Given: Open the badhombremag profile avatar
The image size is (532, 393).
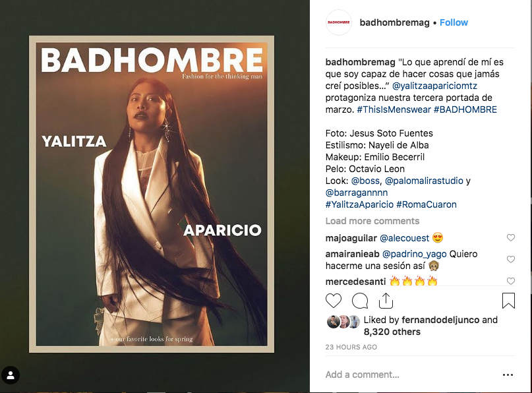Looking at the screenshot, I should coord(338,22).
